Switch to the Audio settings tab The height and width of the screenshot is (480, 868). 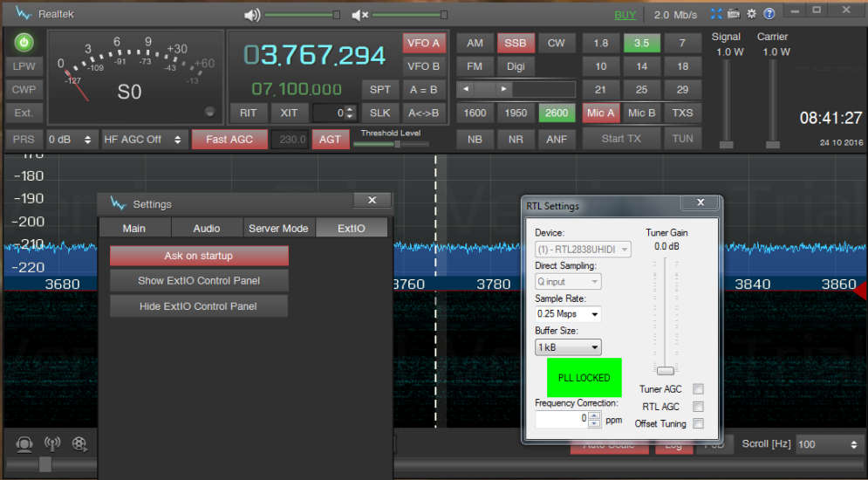(x=207, y=228)
